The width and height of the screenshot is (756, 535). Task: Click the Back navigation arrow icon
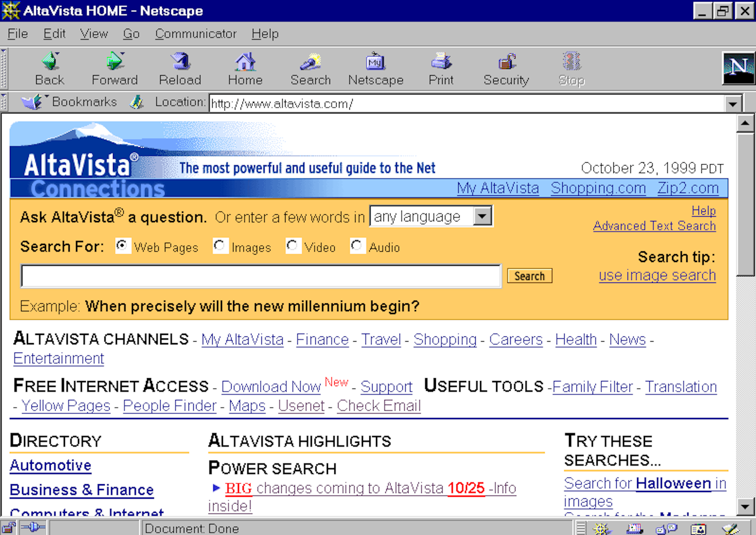pyautogui.click(x=50, y=62)
